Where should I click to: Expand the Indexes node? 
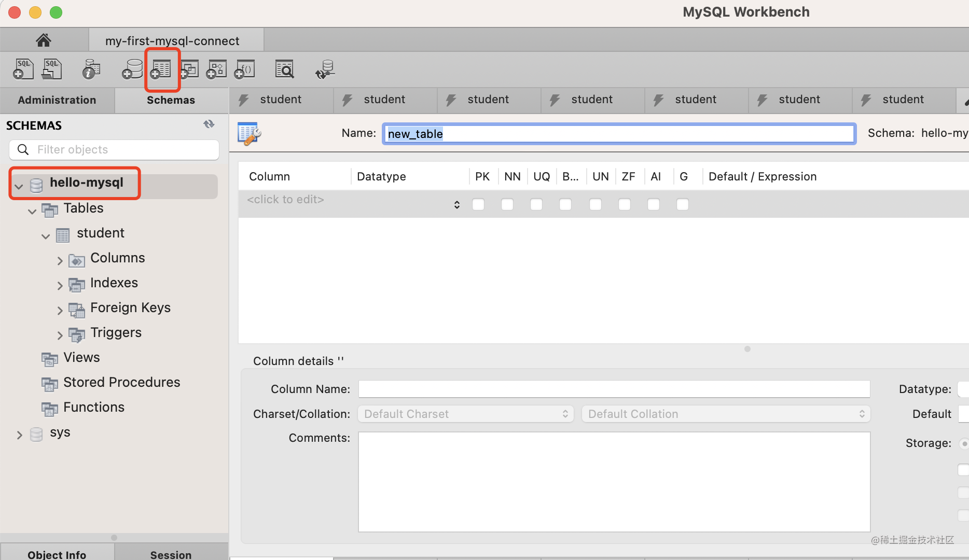(60, 285)
